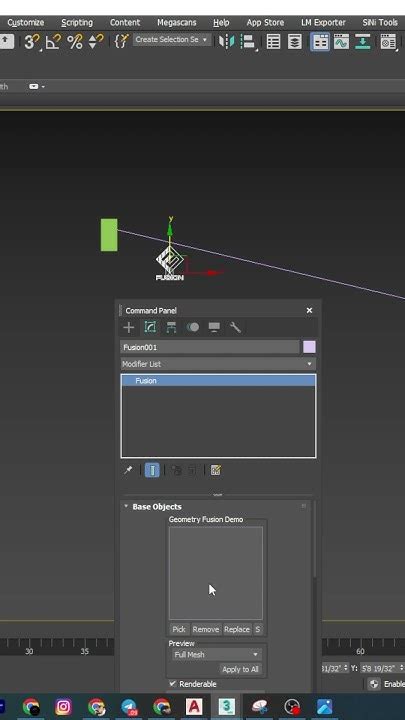Toggle the Renderable checkbox

coord(173,684)
